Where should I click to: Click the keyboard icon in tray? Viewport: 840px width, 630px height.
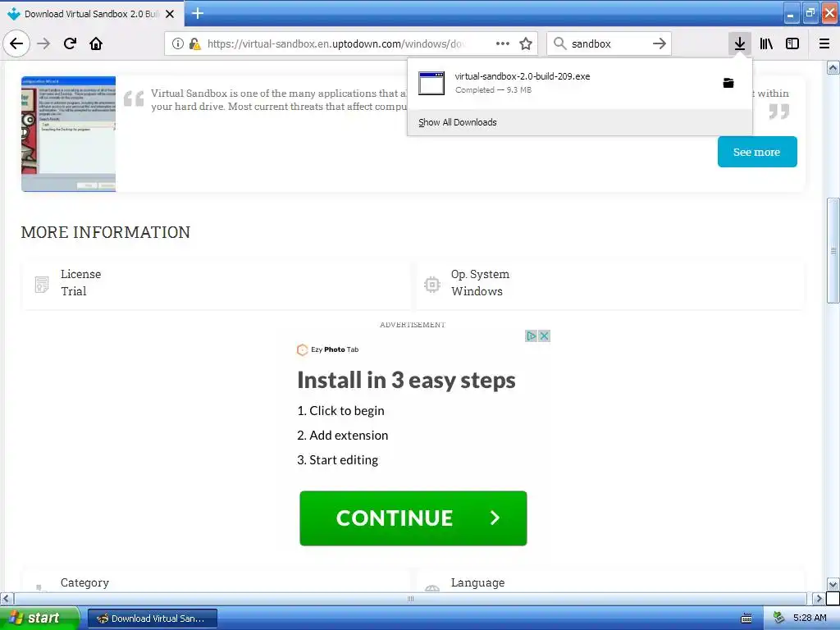746,619
